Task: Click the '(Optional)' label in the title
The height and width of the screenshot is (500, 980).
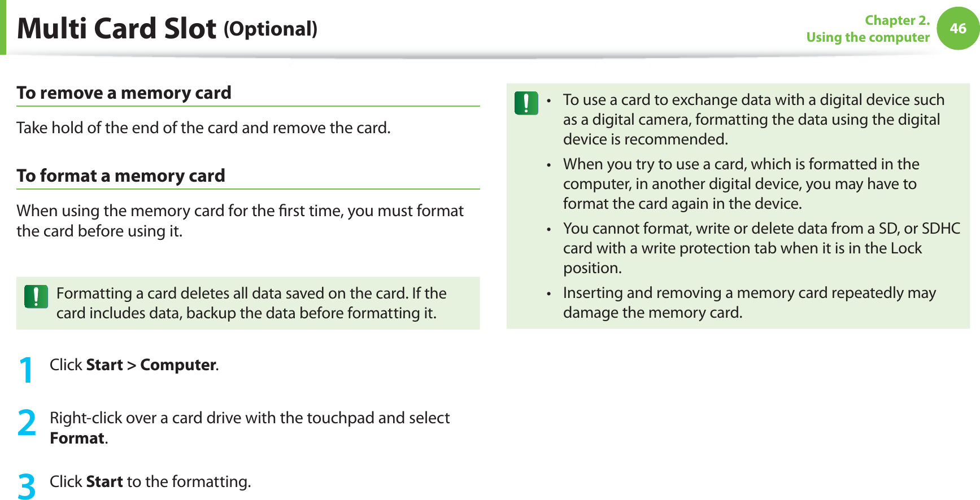Action: point(271,29)
